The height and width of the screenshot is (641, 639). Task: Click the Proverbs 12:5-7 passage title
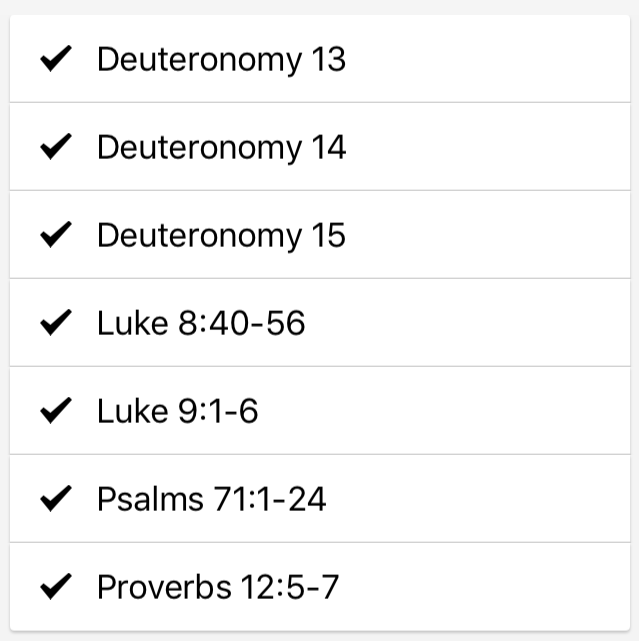[218, 587]
